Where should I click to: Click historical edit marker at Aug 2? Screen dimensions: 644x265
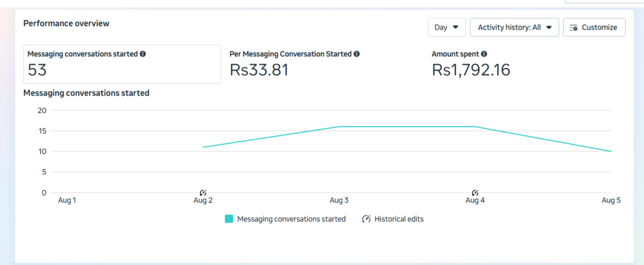pos(203,192)
